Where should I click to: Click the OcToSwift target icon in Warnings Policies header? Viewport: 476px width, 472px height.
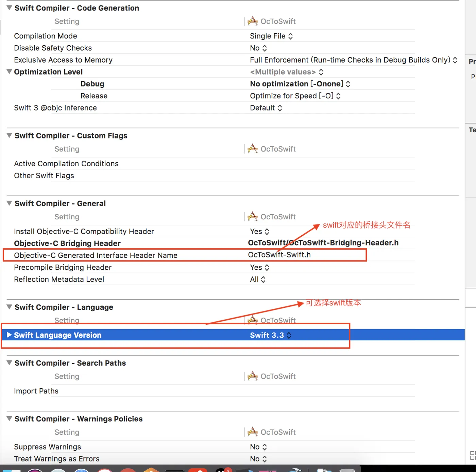pyautogui.click(x=253, y=432)
